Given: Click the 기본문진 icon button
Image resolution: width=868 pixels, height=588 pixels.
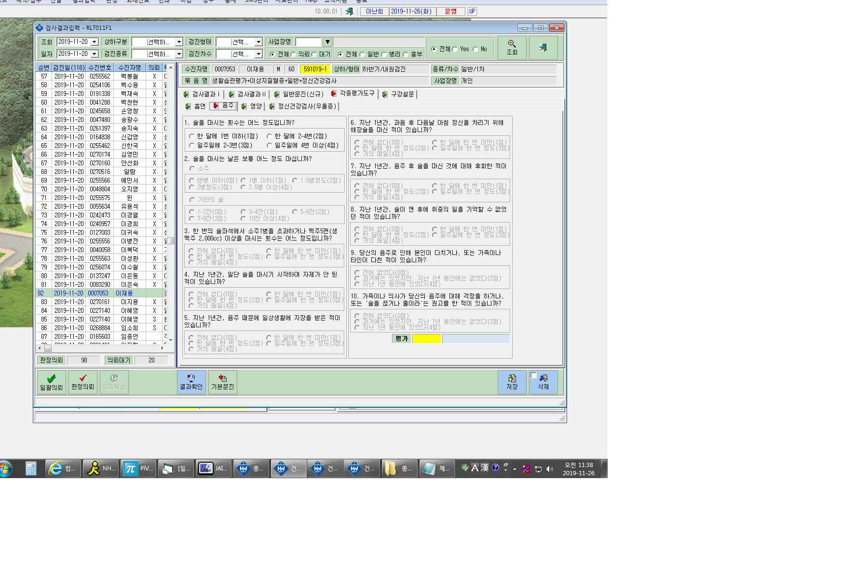Looking at the screenshot, I should (222, 382).
